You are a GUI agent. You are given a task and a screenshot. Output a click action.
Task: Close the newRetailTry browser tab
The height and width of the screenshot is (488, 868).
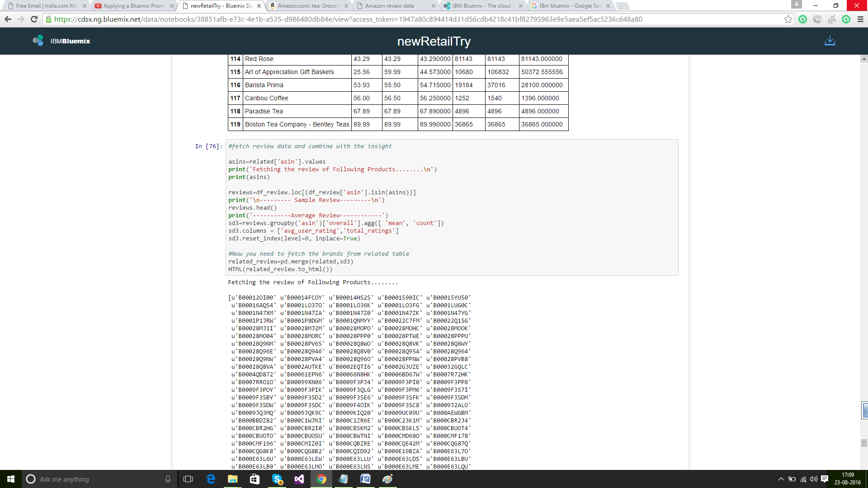(259, 6)
